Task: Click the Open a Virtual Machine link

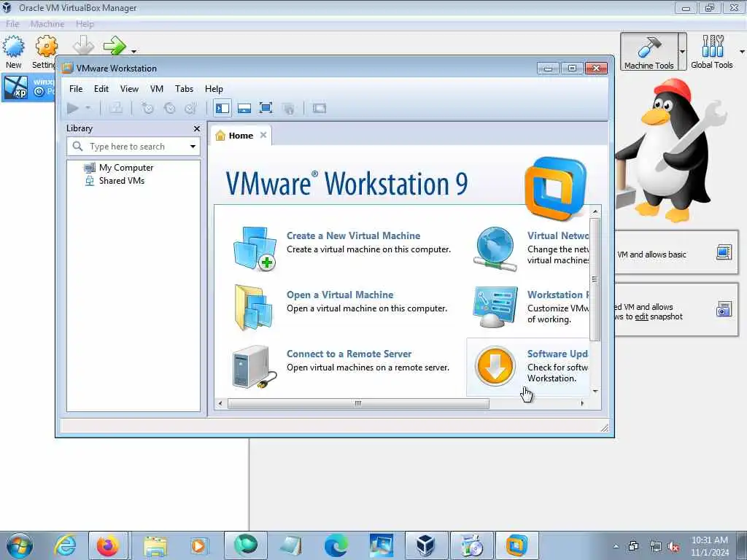Action: tap(340, 295)
